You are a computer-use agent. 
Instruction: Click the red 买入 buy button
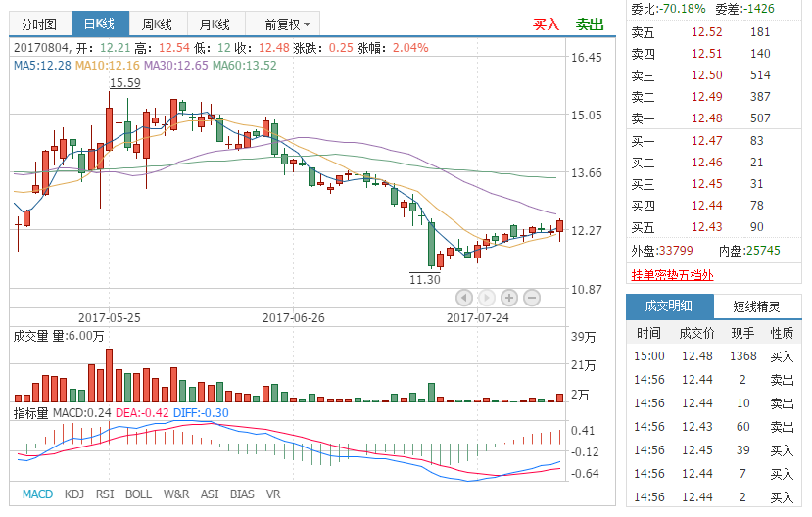(546, 24)
